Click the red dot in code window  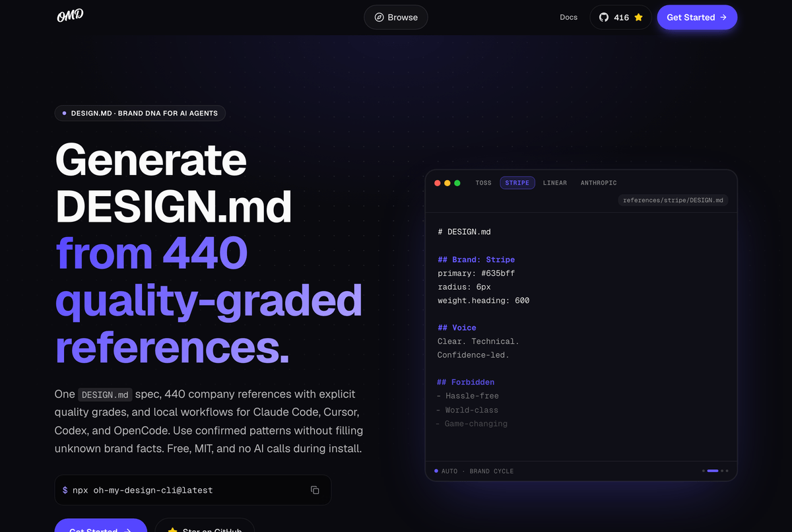click(438, 183)
